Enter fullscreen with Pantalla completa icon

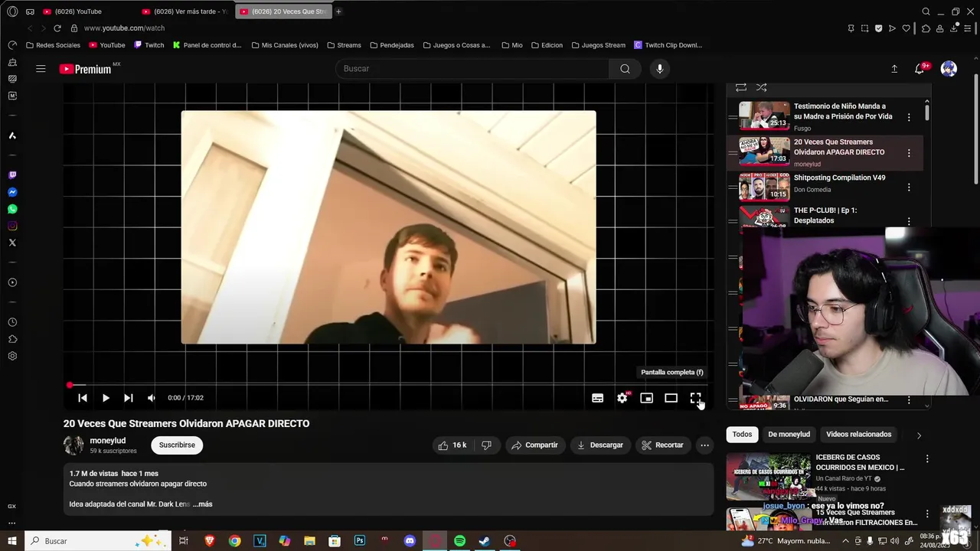pos(695,398)
